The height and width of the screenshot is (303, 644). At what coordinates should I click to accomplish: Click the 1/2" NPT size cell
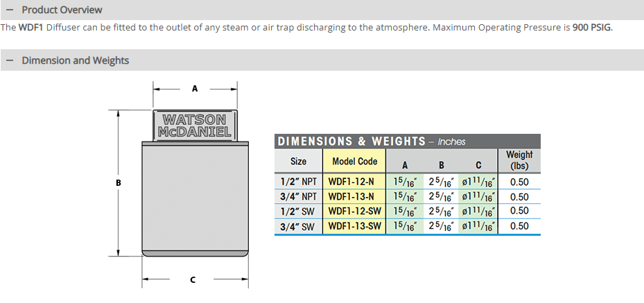tap(299, 182)
